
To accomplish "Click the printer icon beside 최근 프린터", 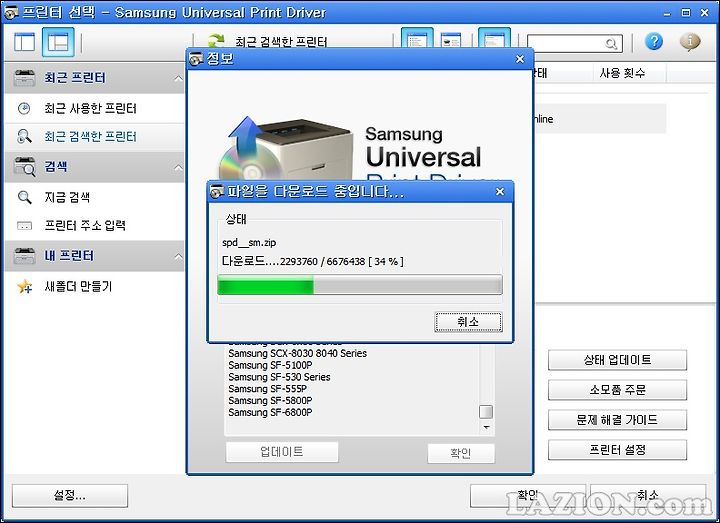I will point(24,78).
